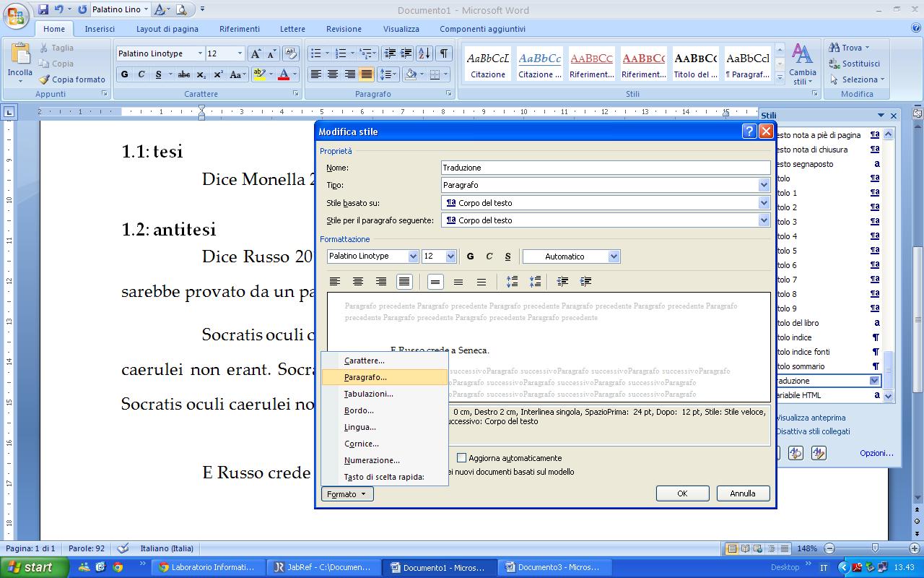Click Opzioni... link in Stili pane

click(876, 453)
